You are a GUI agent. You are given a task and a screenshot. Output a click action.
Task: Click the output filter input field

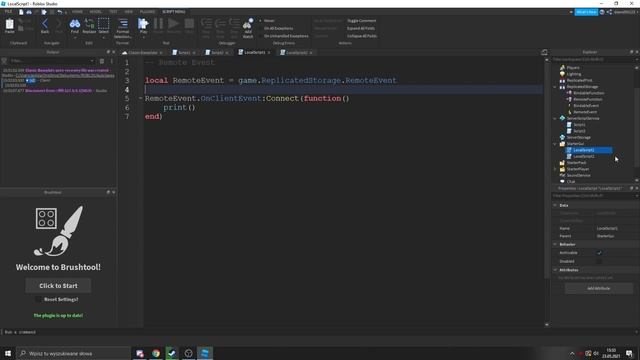click(52, 61)
